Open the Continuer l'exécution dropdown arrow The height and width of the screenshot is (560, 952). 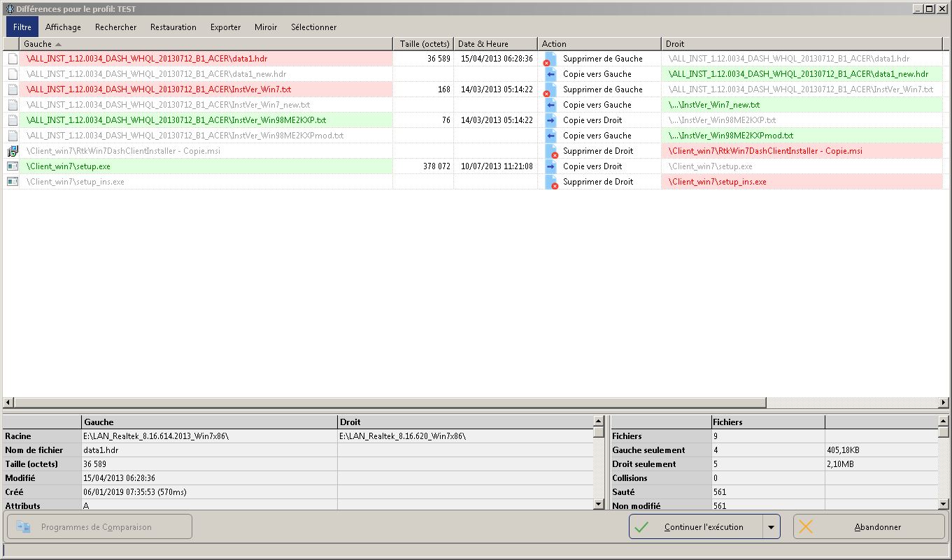tap(771, 527)
